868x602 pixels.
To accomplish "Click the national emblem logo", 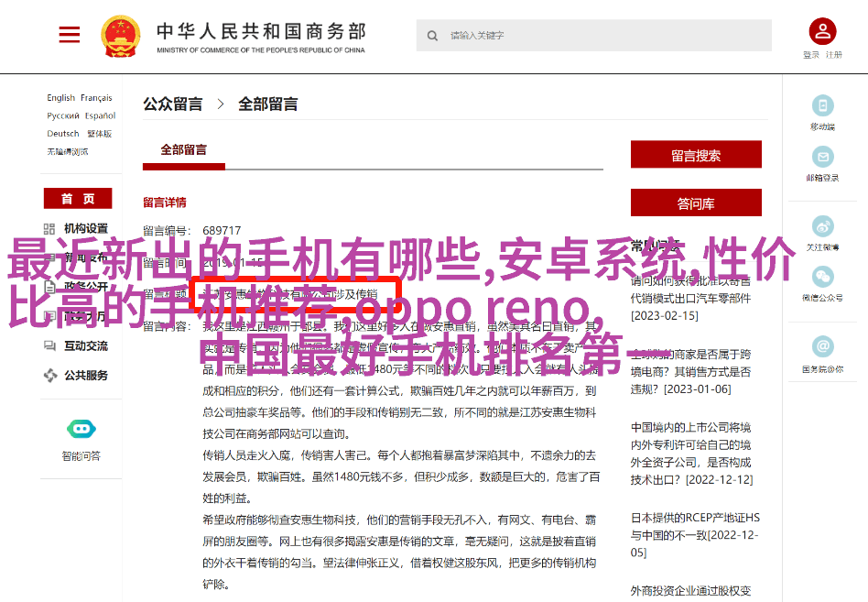I will pos(120,36).
